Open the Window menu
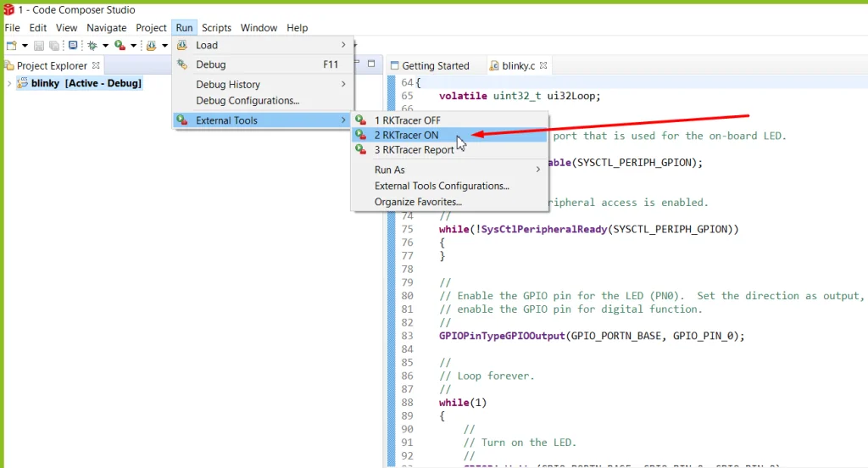868x468 pixels. pyautogui.click(x=259, y=28)
